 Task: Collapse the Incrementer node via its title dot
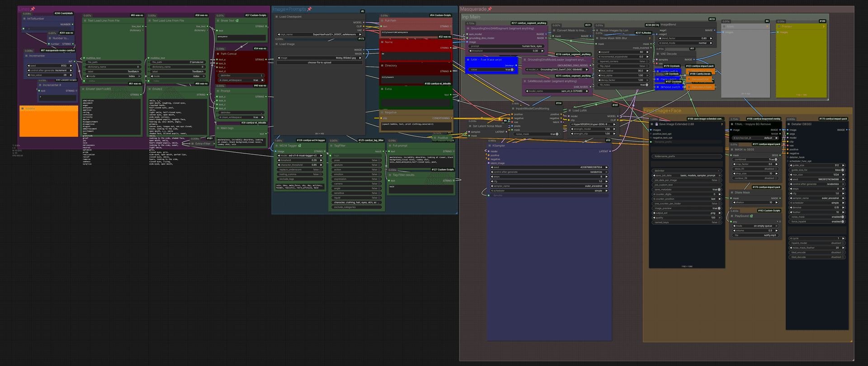coord(26,56)
